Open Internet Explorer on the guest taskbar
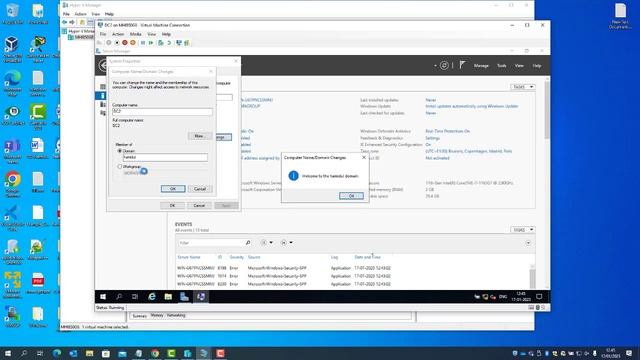The height and width of the screenshot is (360, 640). coord(152,297)
